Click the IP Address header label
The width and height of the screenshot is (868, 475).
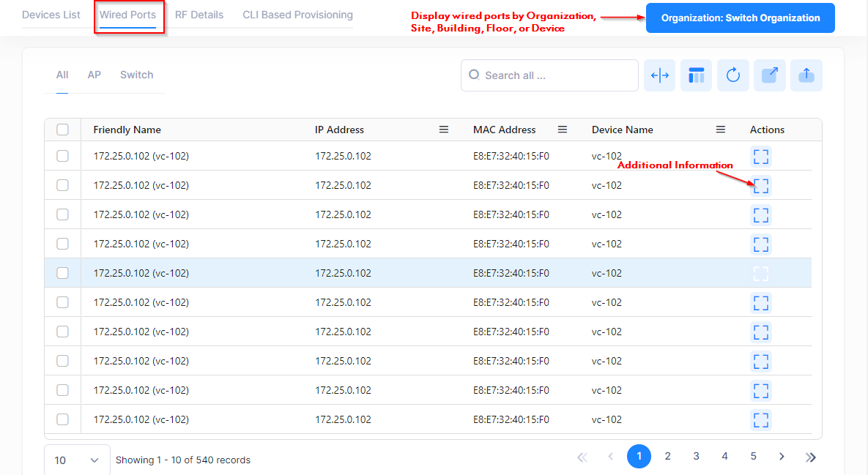click(339, 130)
